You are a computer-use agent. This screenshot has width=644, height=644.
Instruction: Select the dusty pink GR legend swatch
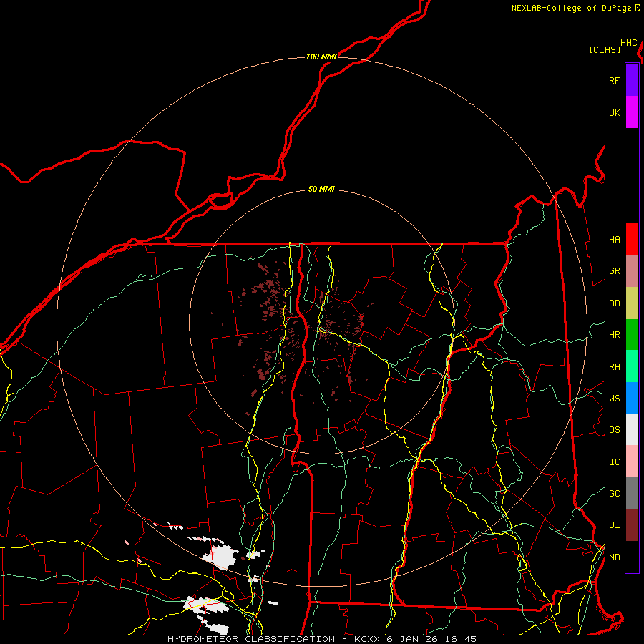632,270
